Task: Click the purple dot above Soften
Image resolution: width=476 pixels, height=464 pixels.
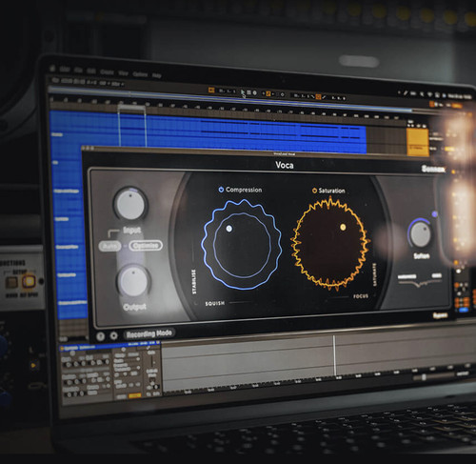Action: pyautogui.click(x=434, y=214)
